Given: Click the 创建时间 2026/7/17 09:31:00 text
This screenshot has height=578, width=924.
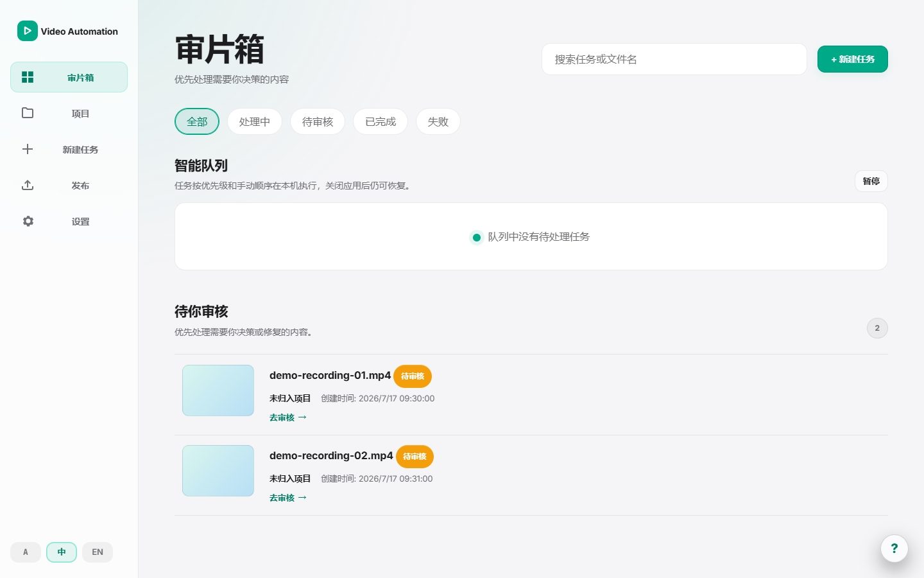Looking at the screenshot, I should coord(377,478).
